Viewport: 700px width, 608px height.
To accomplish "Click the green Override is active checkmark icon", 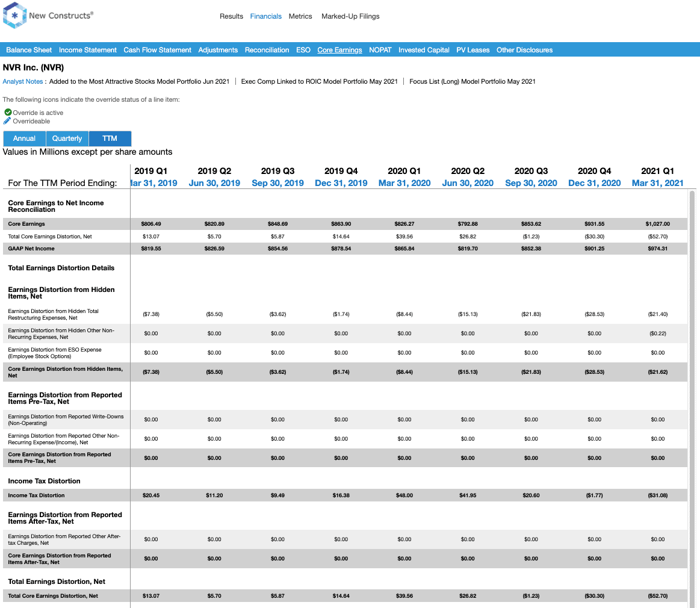I will click(x=8, y=113).
